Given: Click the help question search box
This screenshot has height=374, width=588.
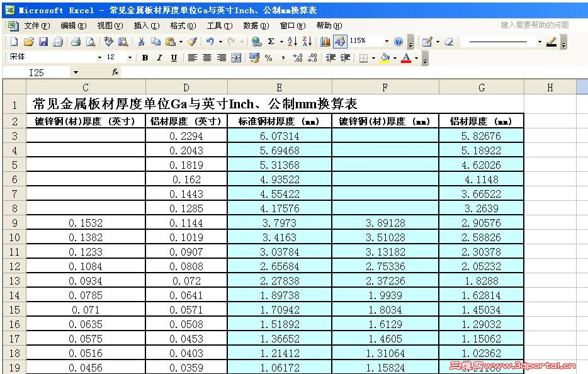Looking at the screenshot, I should pyautogui.click(x=534, y=25).
